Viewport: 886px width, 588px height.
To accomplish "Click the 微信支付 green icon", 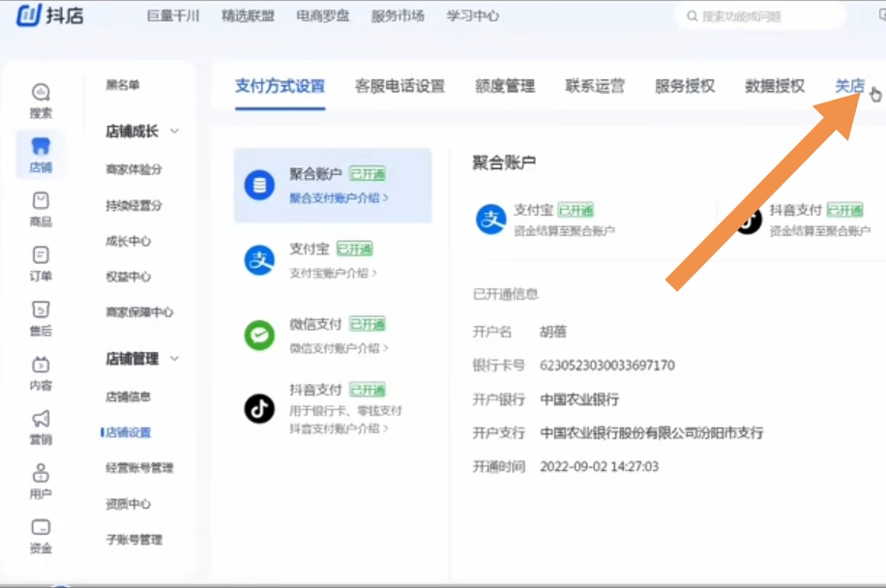I will (x=259, y=335).
